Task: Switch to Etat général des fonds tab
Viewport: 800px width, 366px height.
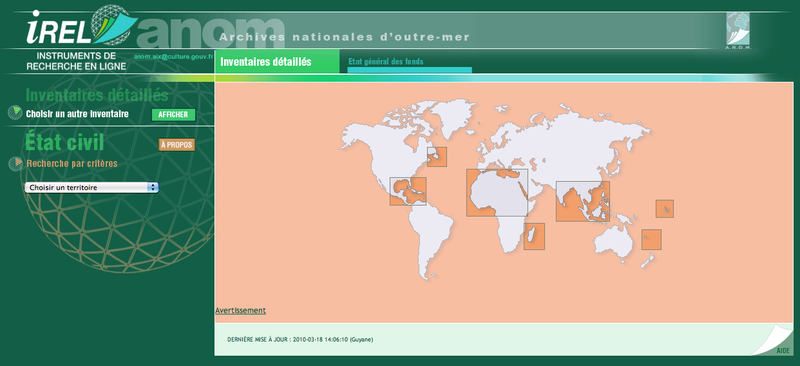Action: click(386, 62)
